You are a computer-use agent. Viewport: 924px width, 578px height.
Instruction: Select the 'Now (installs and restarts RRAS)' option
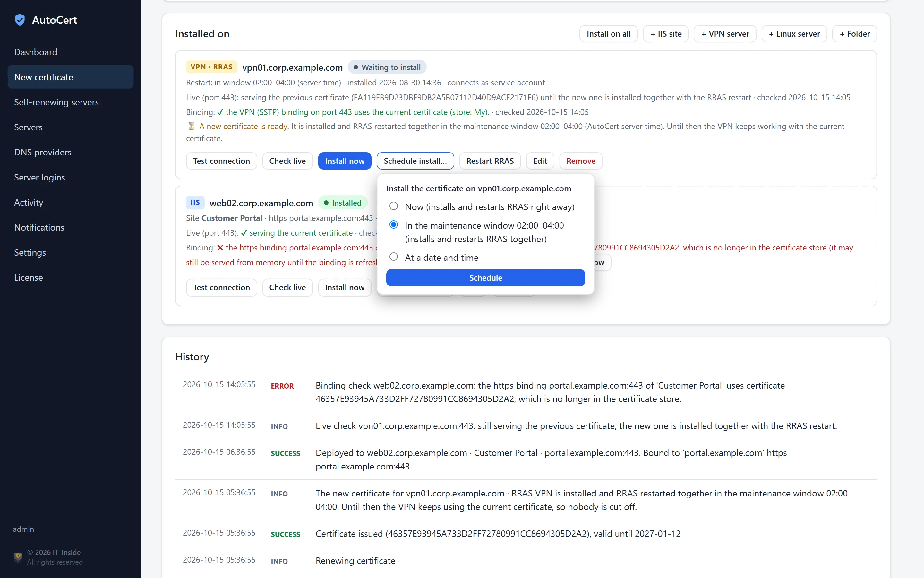tap(393, 206)
